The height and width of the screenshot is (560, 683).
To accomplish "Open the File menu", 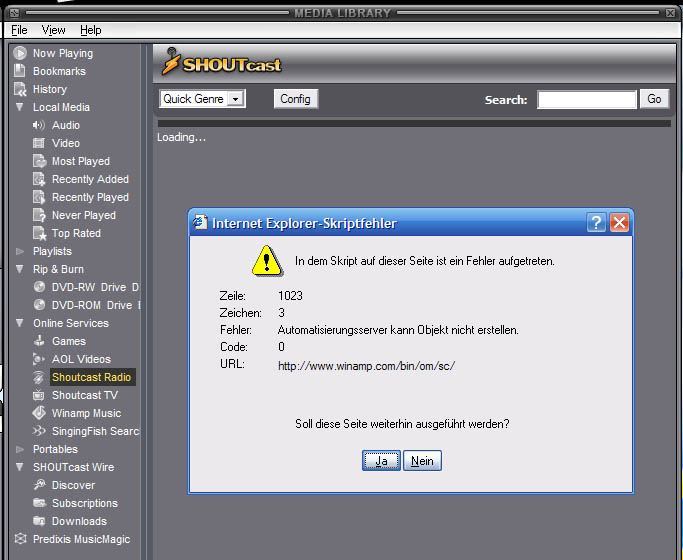I will click(19, 30).
